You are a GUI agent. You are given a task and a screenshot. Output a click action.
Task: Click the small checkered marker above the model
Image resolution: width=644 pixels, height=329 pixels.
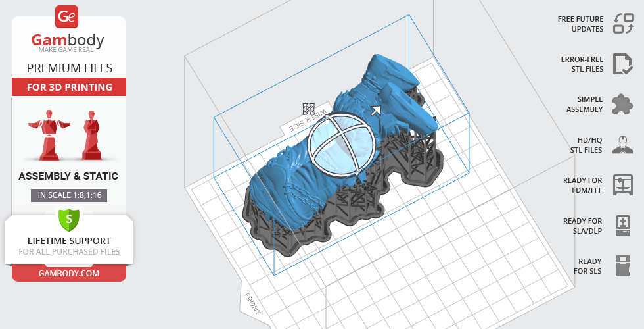pyautogui.click(x=308, y=109)
